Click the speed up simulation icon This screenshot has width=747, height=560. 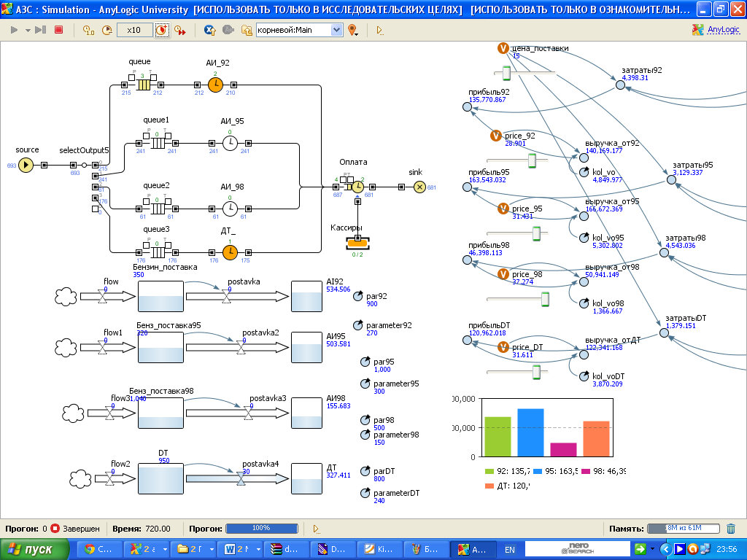tap(162, 30)
